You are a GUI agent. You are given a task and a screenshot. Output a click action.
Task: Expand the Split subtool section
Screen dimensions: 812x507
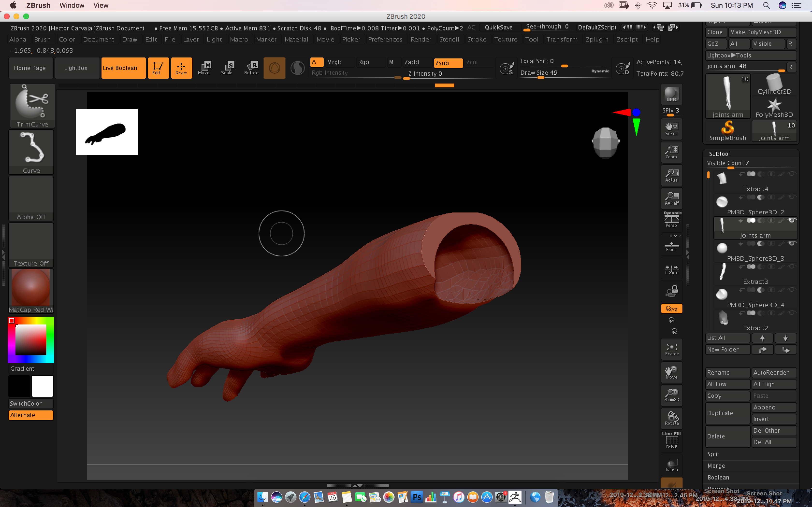pyautogui.click(x=713, y=454)
